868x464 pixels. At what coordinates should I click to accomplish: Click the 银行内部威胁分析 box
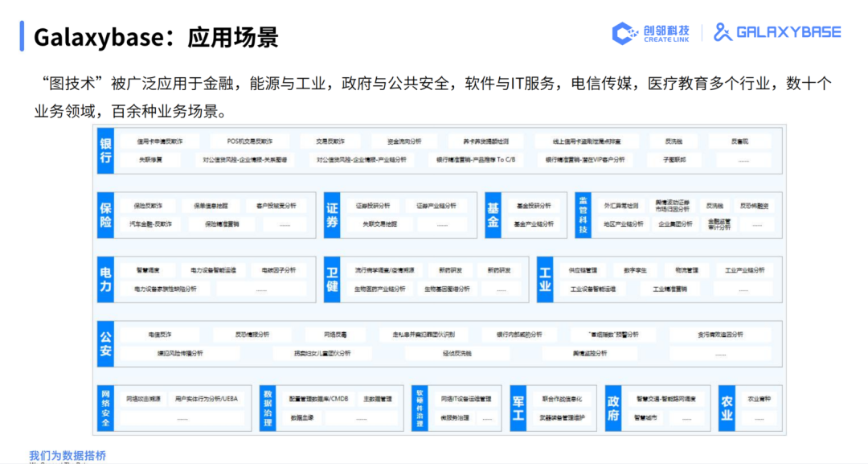click(x=518, y=335)
